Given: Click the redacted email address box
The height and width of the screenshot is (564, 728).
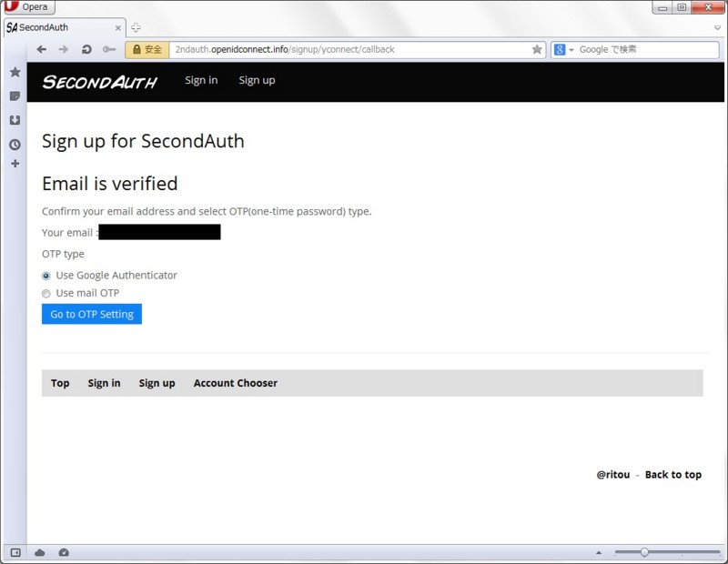Looking at the screenshot, I should (x=160, y=232).
